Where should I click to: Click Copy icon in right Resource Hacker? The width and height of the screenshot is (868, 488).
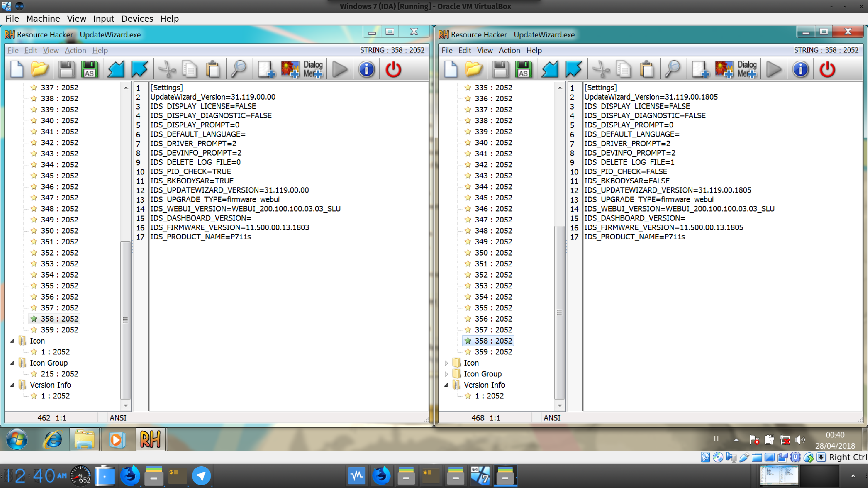point(624,69)
